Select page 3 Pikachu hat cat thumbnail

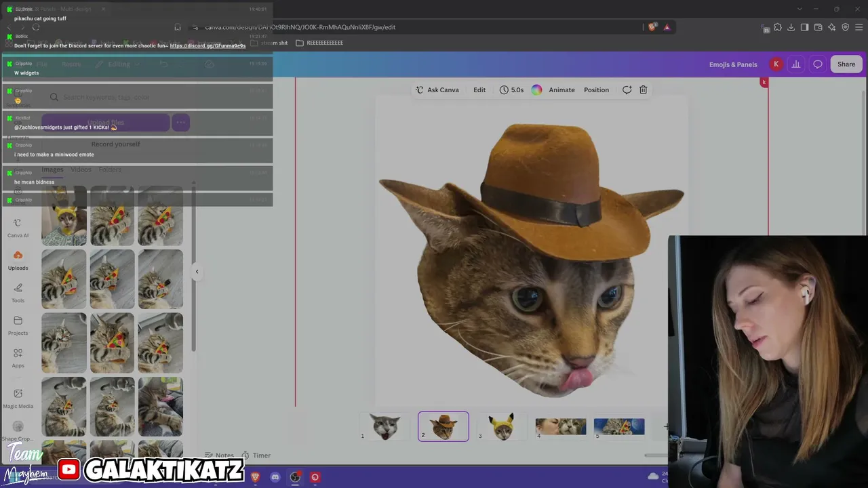tap(502, 426)
